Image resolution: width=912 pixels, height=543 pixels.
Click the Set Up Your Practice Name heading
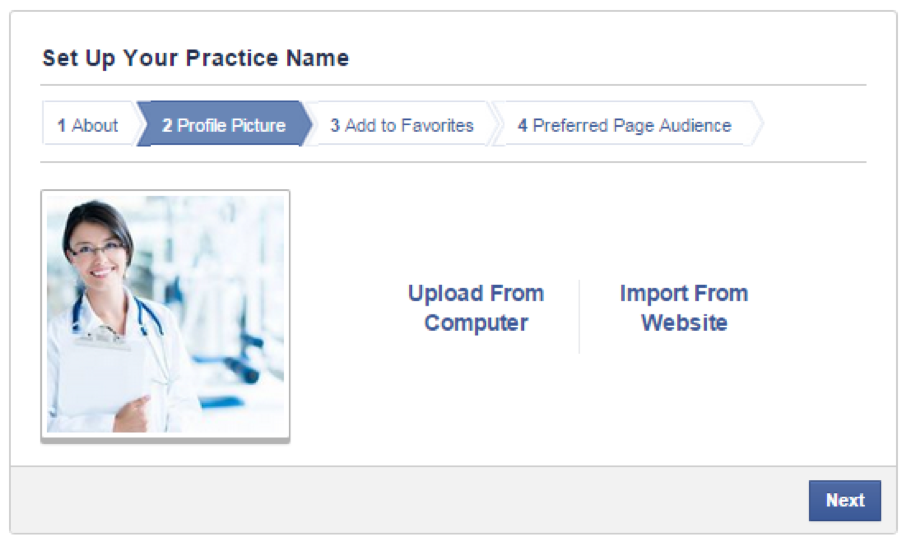[x=195, y=58]
